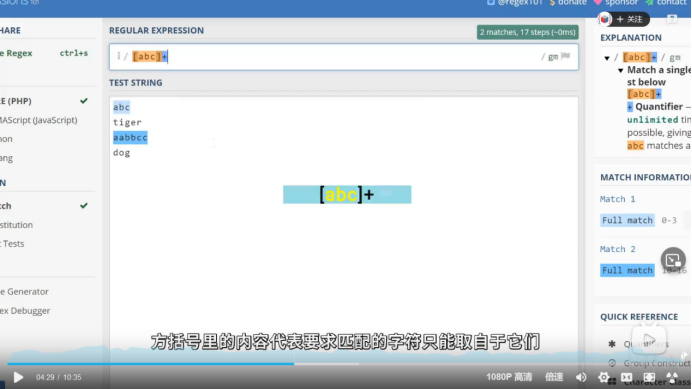Collapse the top explanation tree arrow
692x389 pixels.
[x=607, y=58]
